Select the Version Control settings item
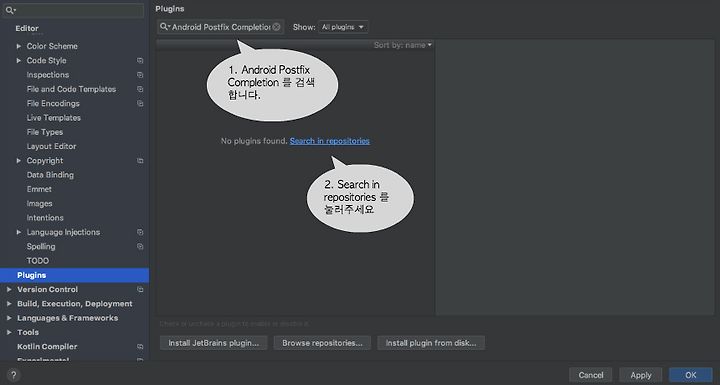This screenshot has width=720, height=385. tap(47, 289)
